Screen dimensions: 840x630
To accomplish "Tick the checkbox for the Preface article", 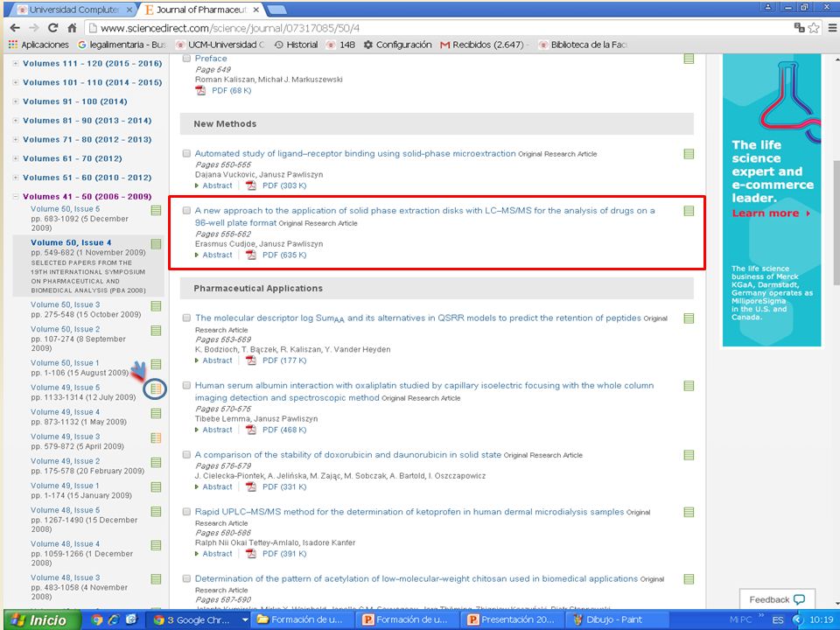I will click(186, 59).
